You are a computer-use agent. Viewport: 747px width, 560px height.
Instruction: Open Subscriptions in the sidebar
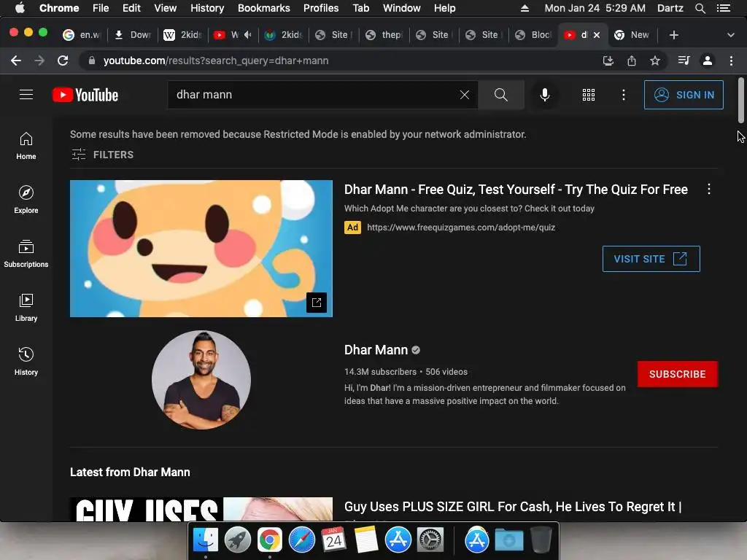(26, 253)
